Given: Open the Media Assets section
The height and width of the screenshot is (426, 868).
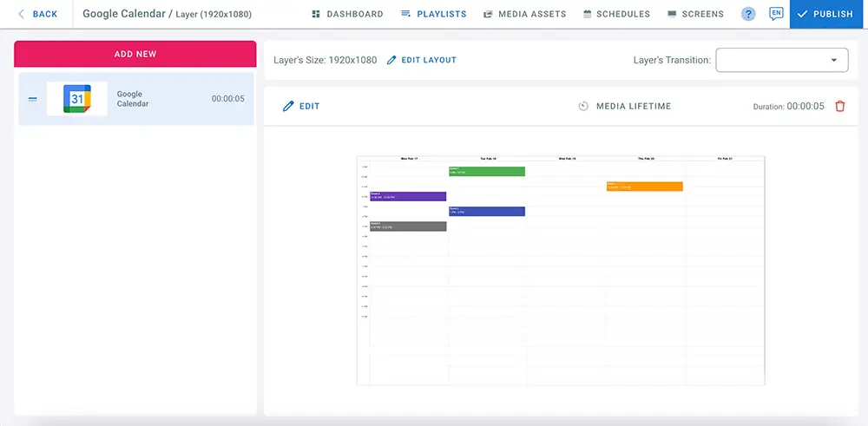Looking at the screenshot, I should 525,14.
